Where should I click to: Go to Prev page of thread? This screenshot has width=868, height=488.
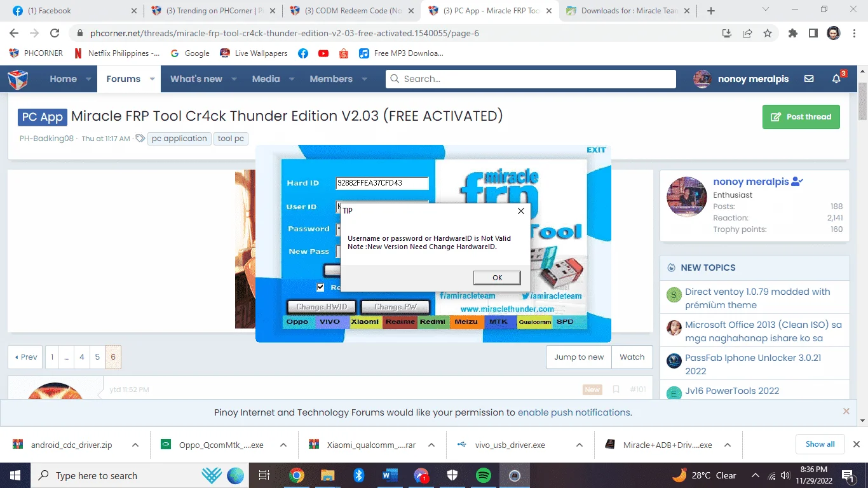25,357
